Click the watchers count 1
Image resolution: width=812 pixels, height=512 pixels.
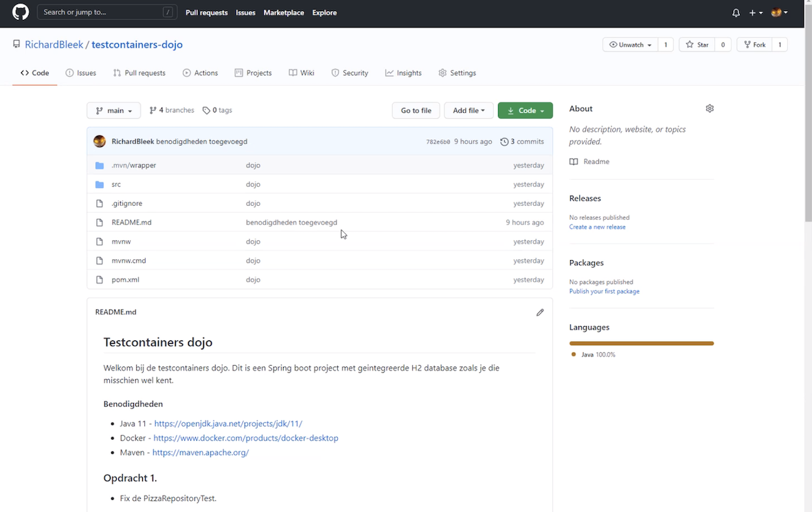pos(666,45)
